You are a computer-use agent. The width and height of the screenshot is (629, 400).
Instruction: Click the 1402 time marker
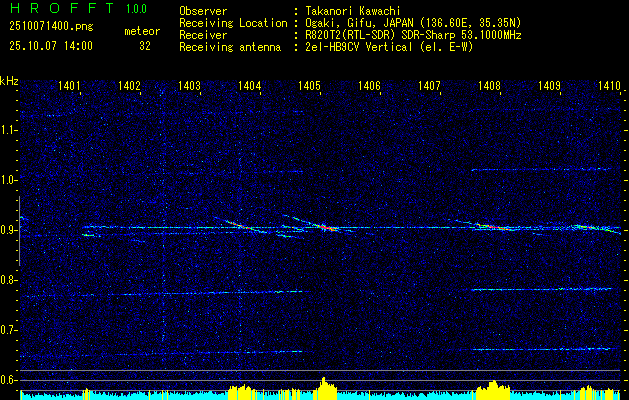tap(129, 85)
